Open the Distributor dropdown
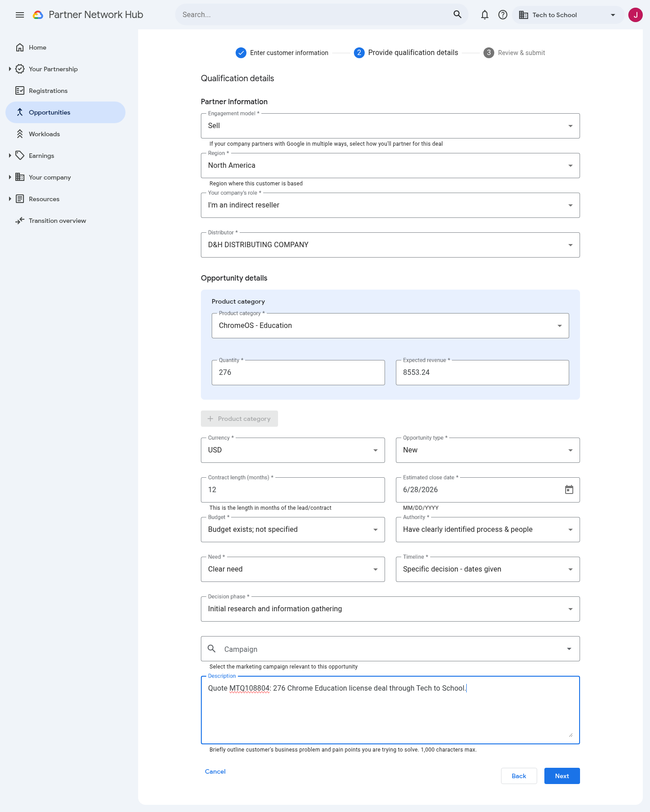This screenshot has width=650, height=812. coord(390,245)
